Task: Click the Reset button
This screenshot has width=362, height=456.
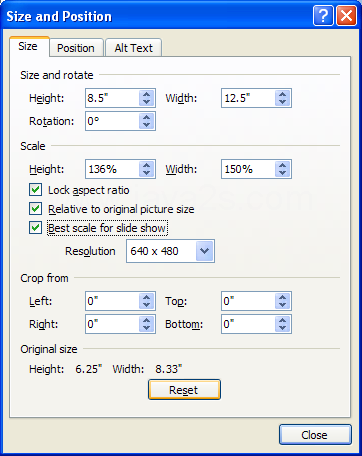Action: click(x=184, y=390)
